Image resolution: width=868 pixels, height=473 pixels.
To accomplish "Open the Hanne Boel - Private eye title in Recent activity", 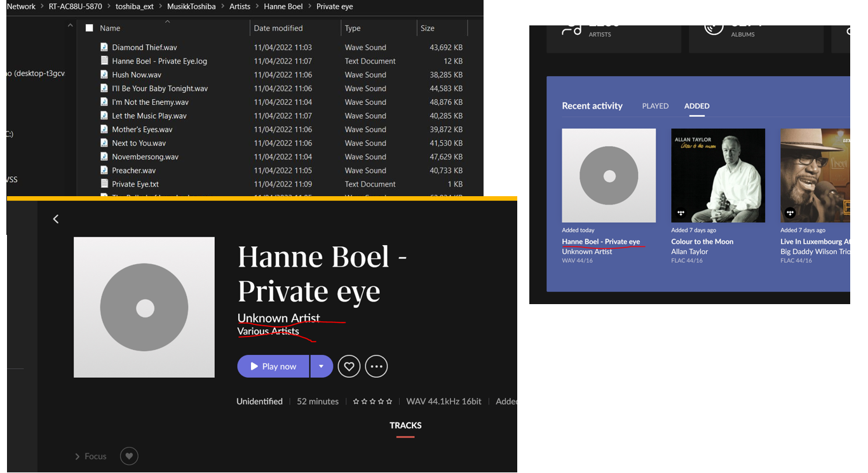I will pos(600,241).
